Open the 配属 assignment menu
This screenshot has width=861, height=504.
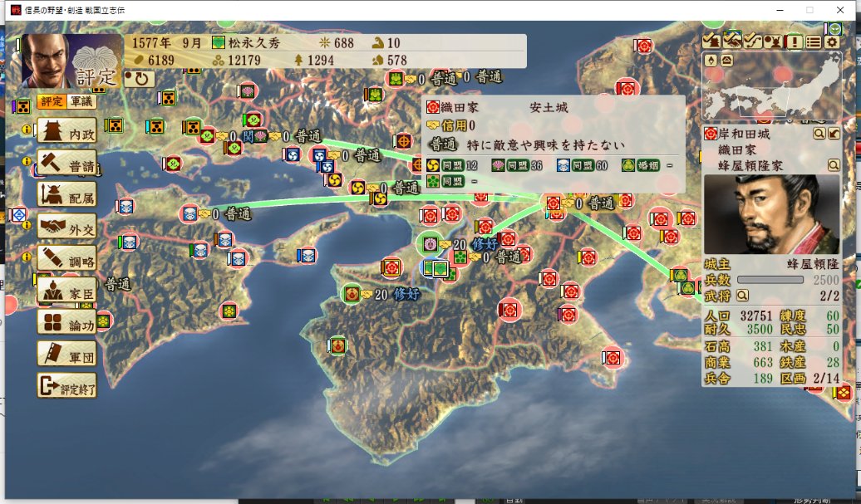click(67, 194)
